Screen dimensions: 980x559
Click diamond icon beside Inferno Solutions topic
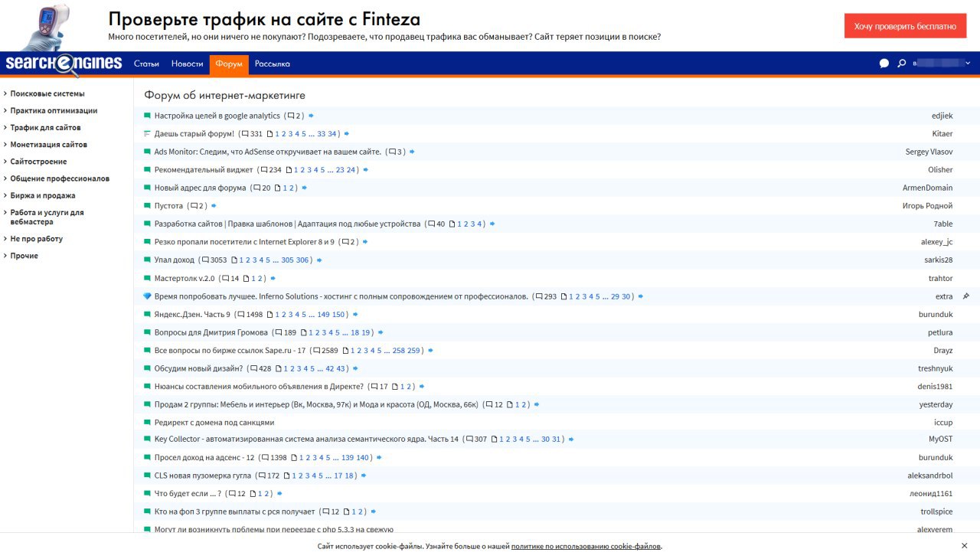click(x=147, y=296)
